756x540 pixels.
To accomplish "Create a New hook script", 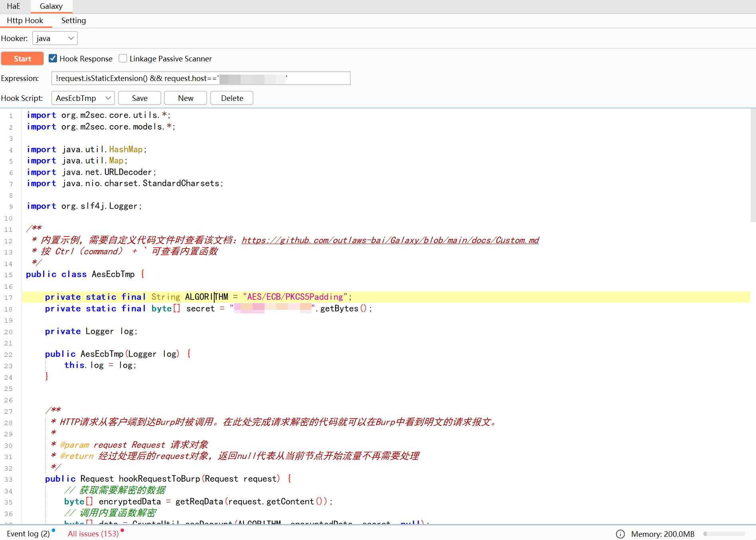I will click(x=186, y=98).
